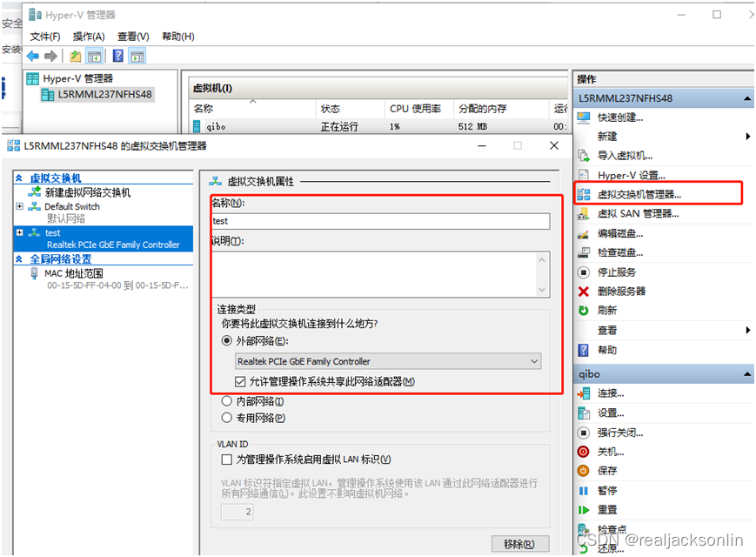Click the 名称 text field containing test
This screenshot has height=557, width=756.
pos(380,221)
